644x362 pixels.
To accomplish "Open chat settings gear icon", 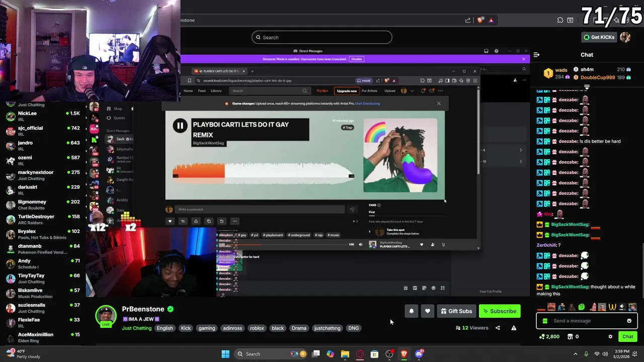I will (610, 337).
